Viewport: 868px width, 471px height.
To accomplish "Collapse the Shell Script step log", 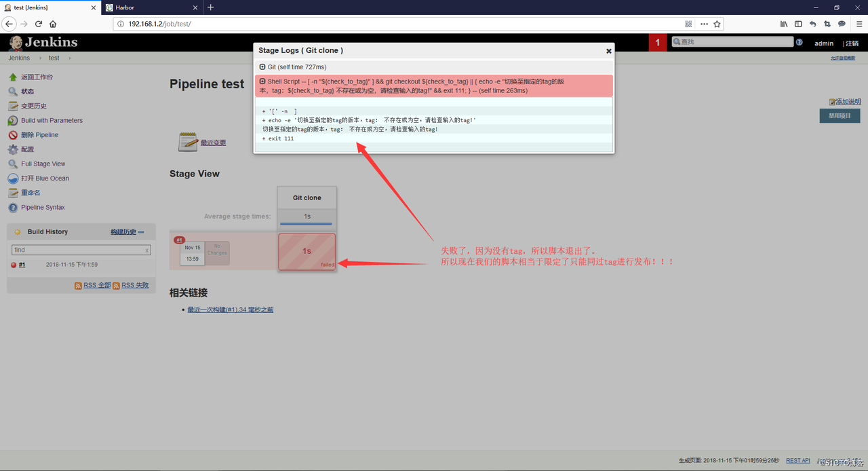I will click(x=262, y=81).
